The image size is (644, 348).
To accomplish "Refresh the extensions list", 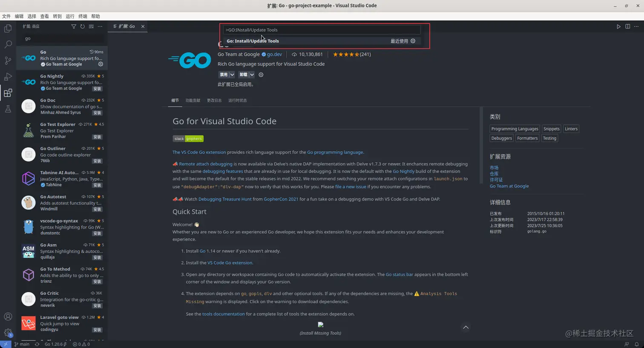I will tap(83, 26).
